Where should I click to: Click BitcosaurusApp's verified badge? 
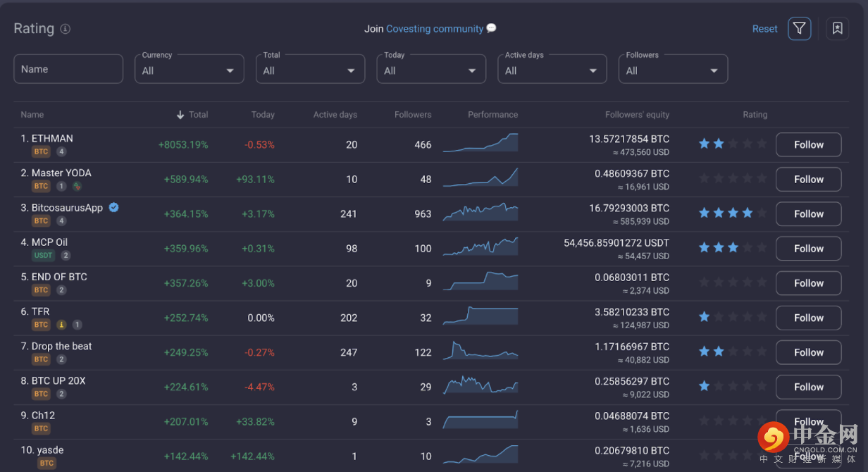pos(114,208)
